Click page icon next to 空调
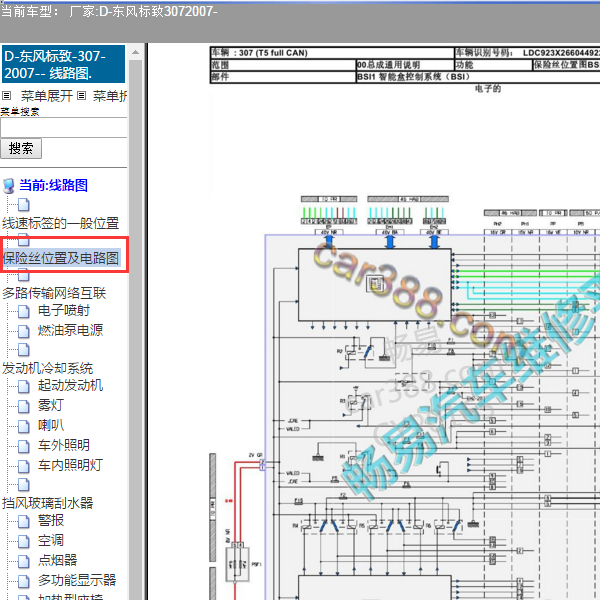 point(24,541)
